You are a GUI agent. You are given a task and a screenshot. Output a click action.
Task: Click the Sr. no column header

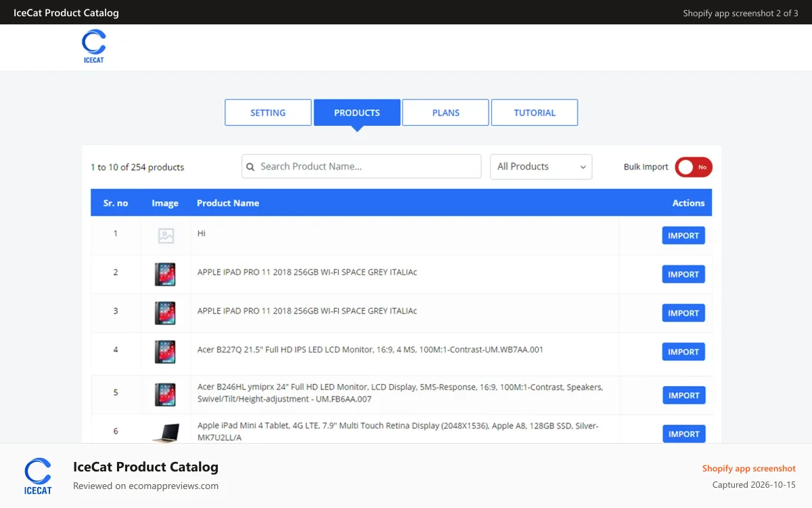pyautogui.click(x=116, y=203)
